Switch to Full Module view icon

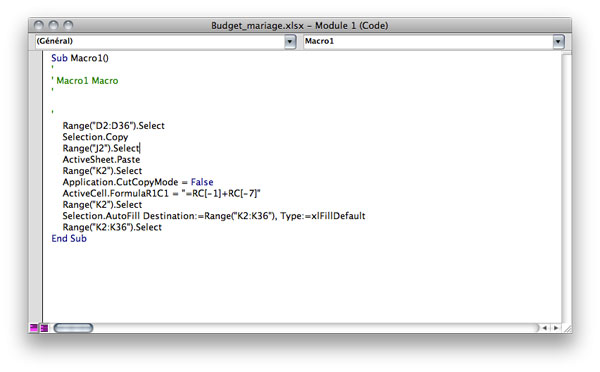pyautogui.click(x=44, y=328)
